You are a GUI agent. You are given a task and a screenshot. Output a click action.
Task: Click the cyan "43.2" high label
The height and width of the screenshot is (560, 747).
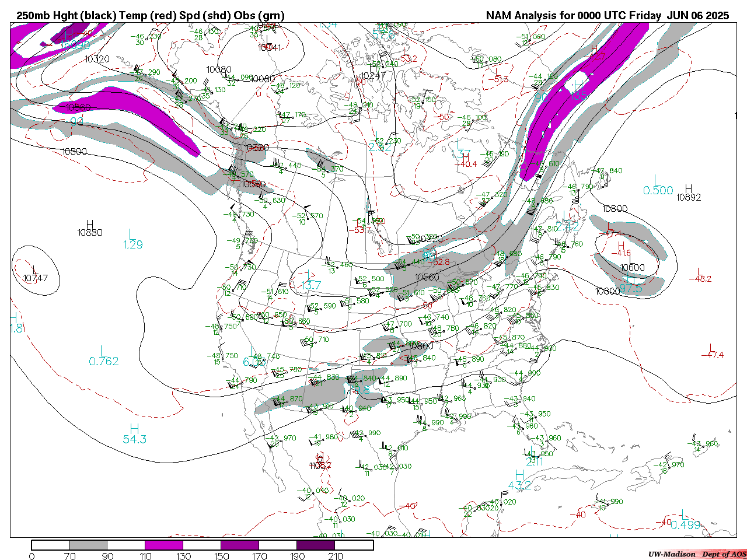point(519,485)
